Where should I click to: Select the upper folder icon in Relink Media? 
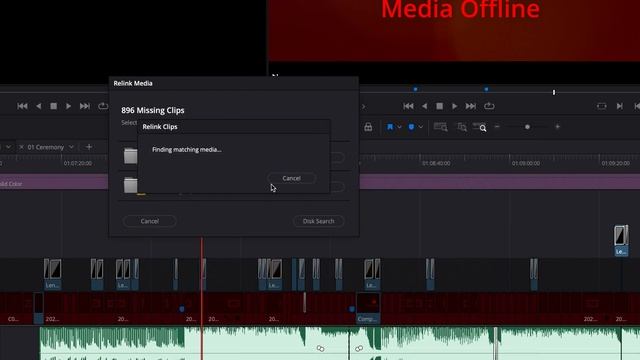131,156
